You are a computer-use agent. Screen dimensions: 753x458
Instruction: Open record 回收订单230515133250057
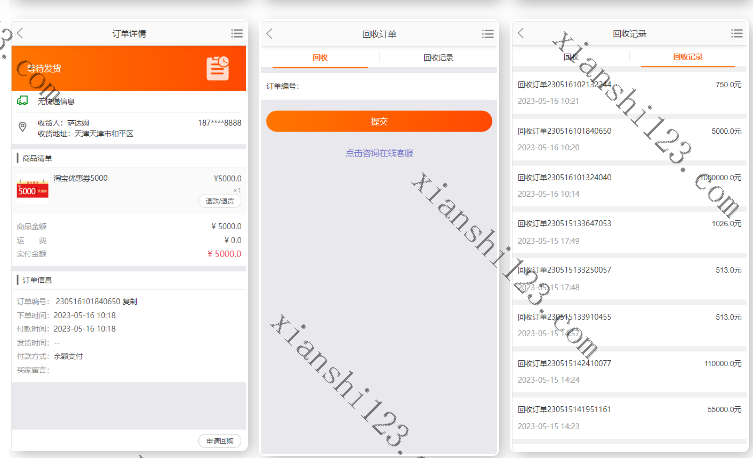point(630,278)
